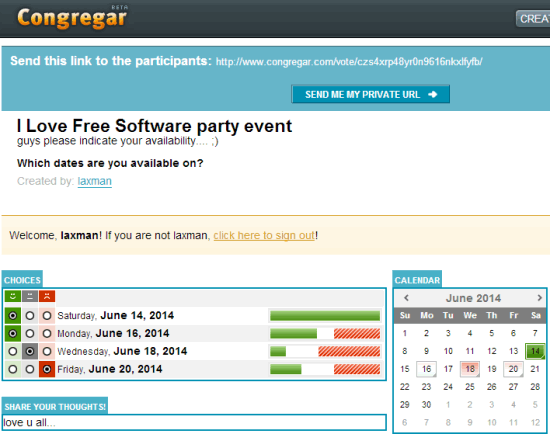Select yes for Monday June 16
Viewport: 550px width, 434px height.
pyautogui.click(x=13, y=333)
